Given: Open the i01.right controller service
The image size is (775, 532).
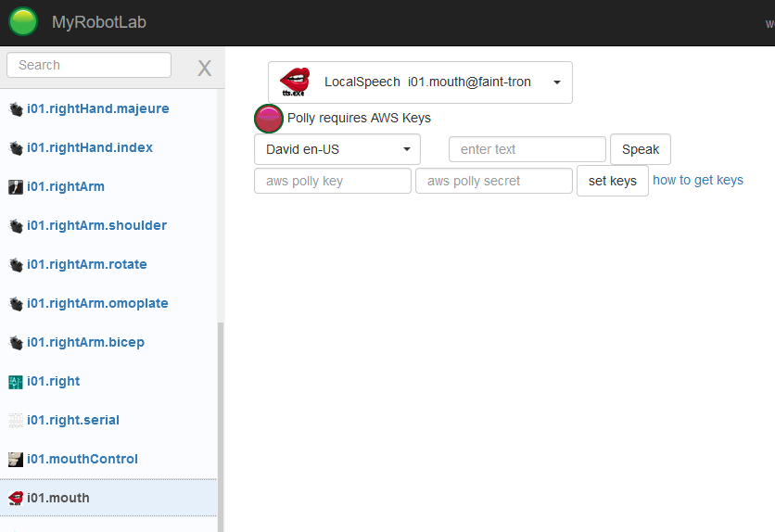Looking at the screenshot, I should (54, 381).
